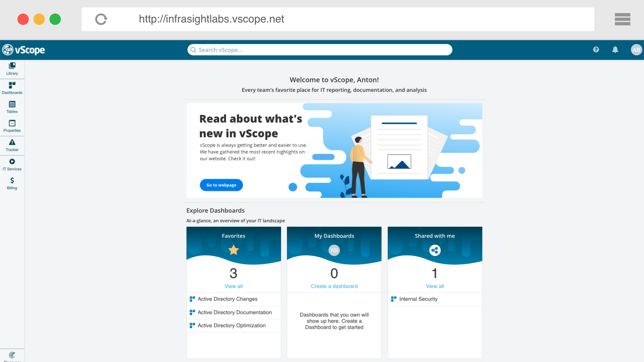Click View all under Shared with me
This screenshot has height=362, width=644.
coord(435,286)
